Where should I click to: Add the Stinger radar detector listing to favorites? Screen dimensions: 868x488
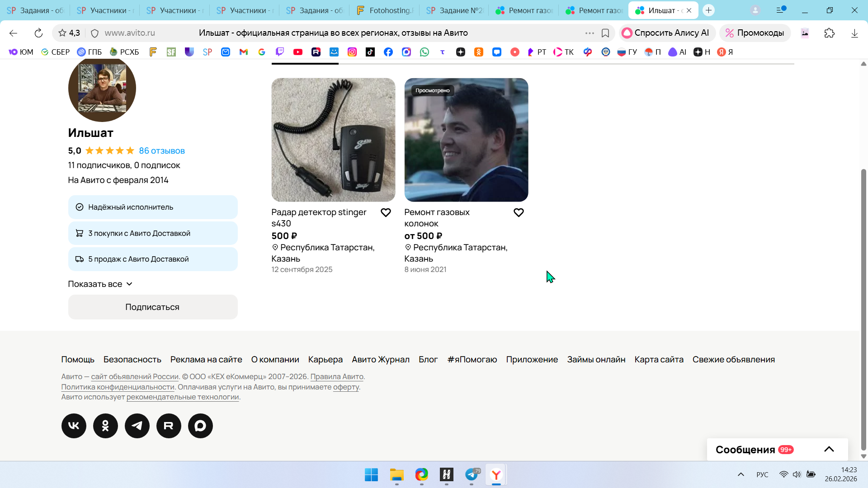pyautogui.click(x=386, y=212)
